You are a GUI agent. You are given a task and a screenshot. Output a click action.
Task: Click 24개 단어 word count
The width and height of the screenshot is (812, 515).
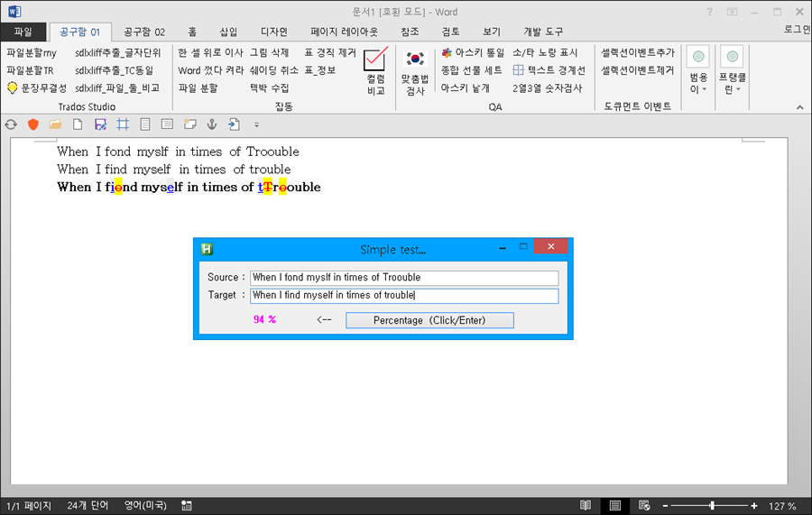point(88,506)
